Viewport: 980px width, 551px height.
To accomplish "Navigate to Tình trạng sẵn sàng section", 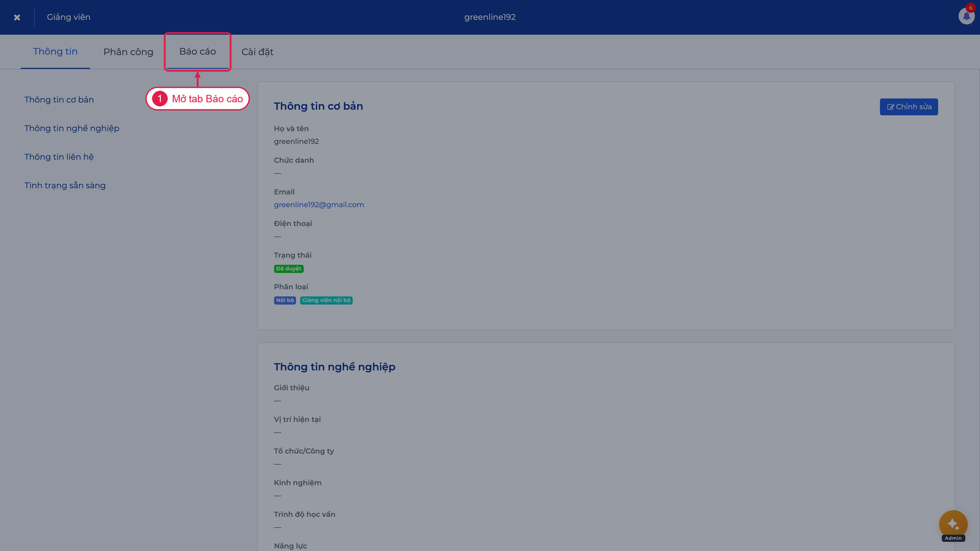I will (65, 186).
